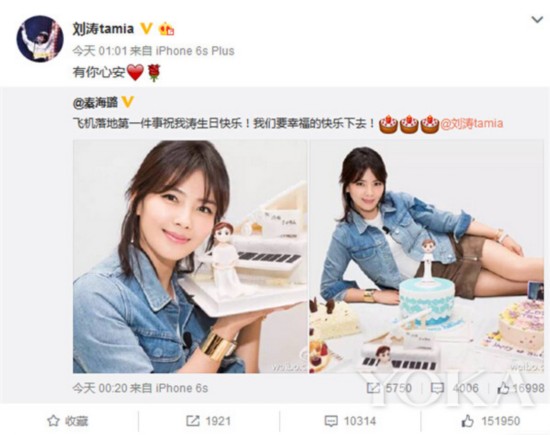Click the original post's repost icon 5750
Image resolution: width=550 pixels, height=435 pixels.
(x=389, y=388)
